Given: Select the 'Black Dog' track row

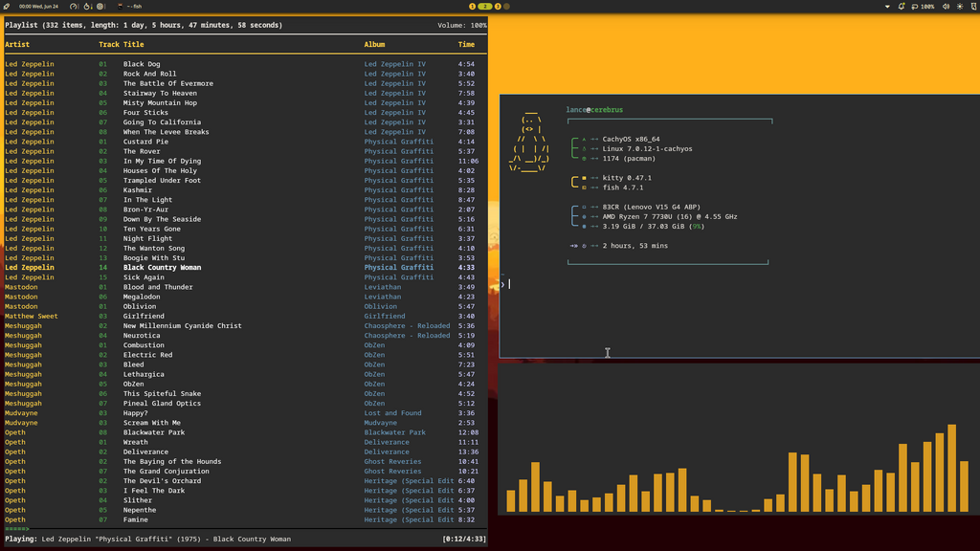Looking at the screenshot, I should point(245,64).
